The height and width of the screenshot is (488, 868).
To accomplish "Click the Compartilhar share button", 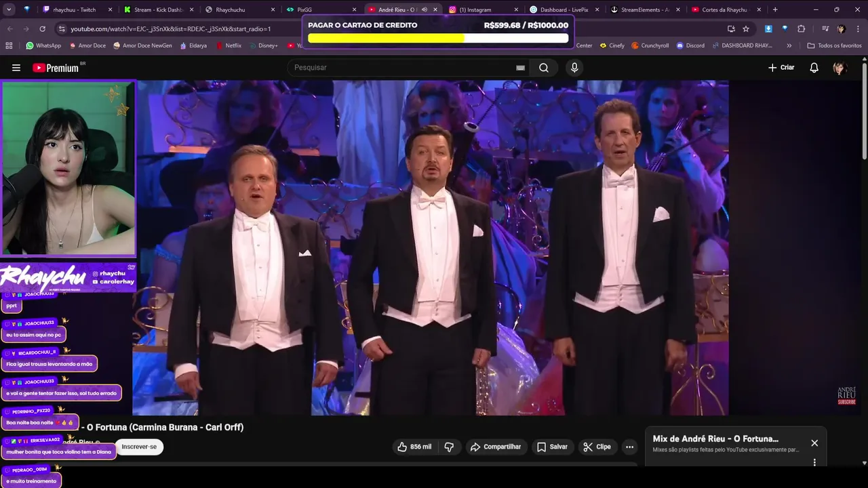I will point(496,447).
